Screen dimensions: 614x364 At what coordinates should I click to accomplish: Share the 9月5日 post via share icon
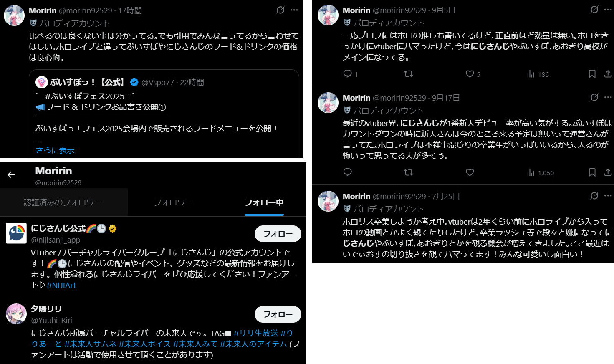[x=608, y=74]
